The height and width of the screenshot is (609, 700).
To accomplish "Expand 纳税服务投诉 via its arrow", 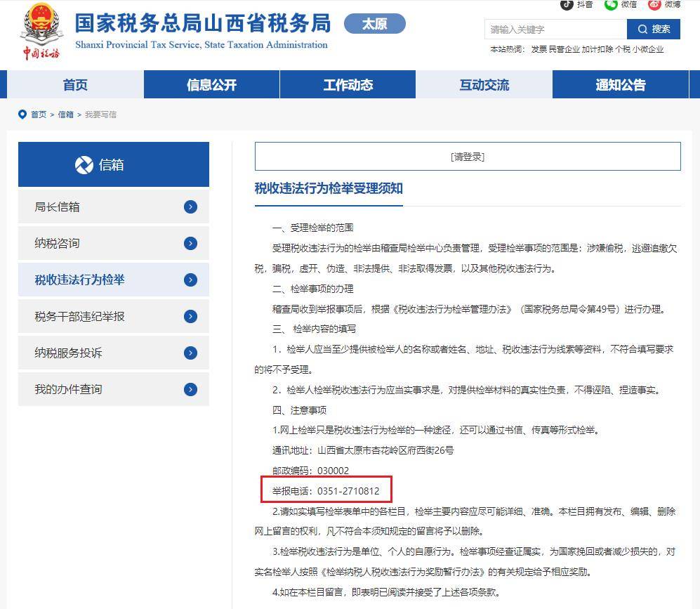I will pyautogui.click(x=190, y=353).
